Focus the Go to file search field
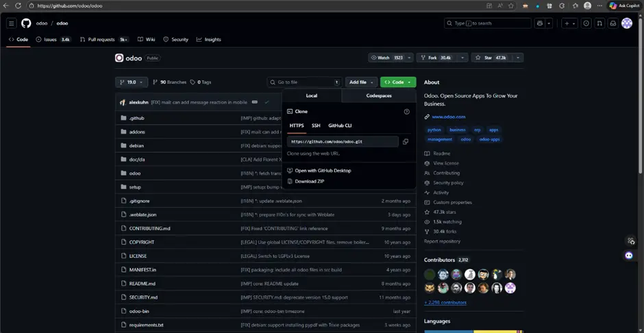This screenshot has width=644, height=333. coord(304,82)
